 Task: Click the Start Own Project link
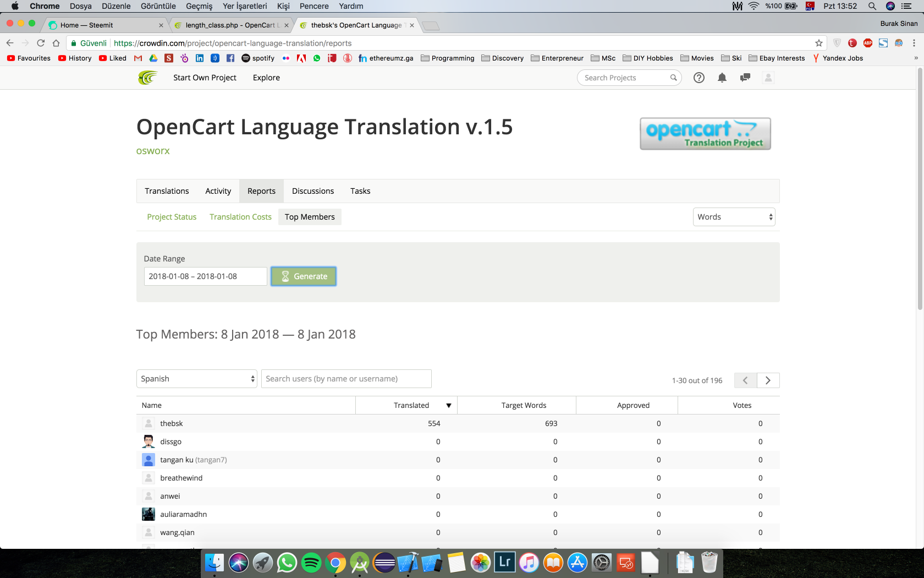205,78
